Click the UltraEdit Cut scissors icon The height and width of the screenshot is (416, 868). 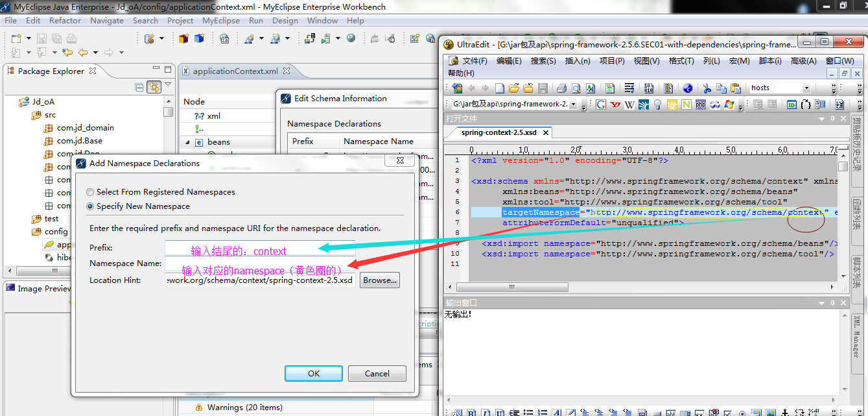click(707, 88)
